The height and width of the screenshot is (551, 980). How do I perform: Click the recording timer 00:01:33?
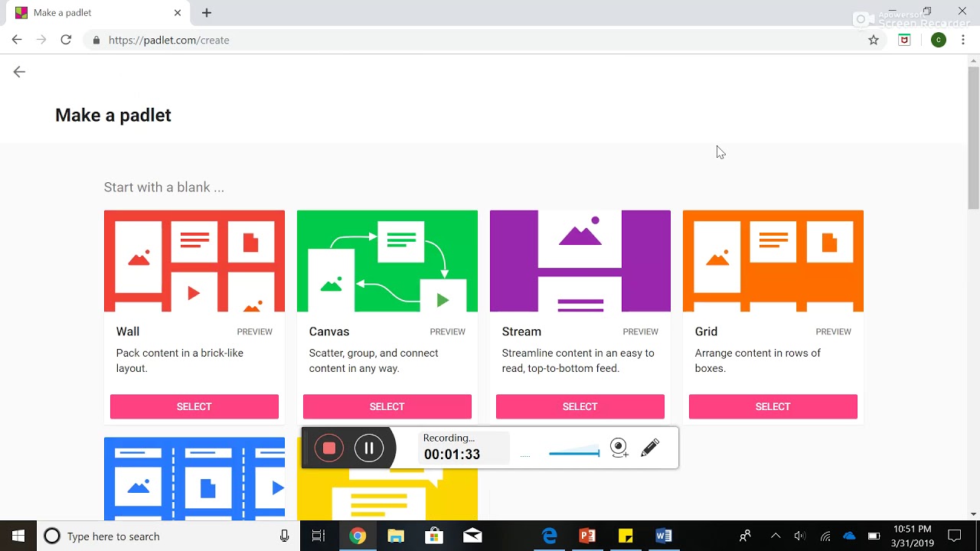tap(452, 455)
